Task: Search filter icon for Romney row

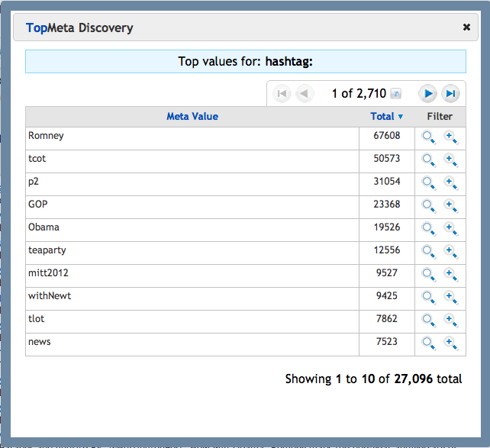Action: [429, 137]
